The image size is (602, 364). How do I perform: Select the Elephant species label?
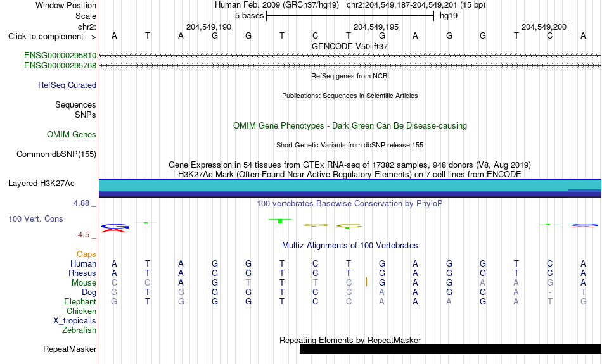80,302
